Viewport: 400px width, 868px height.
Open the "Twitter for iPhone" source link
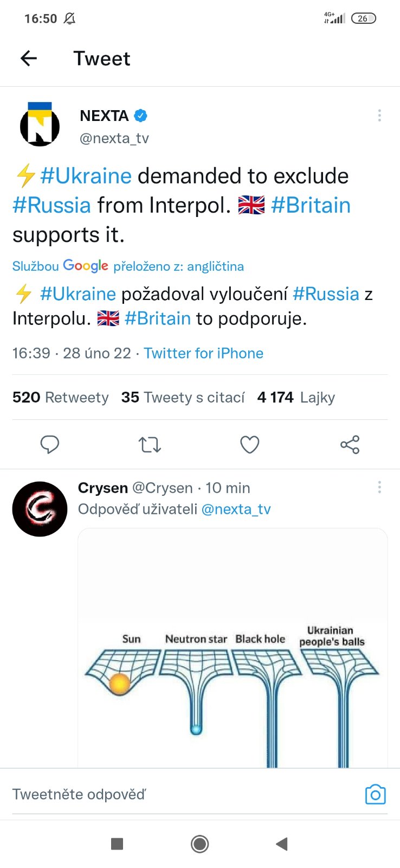203,353
